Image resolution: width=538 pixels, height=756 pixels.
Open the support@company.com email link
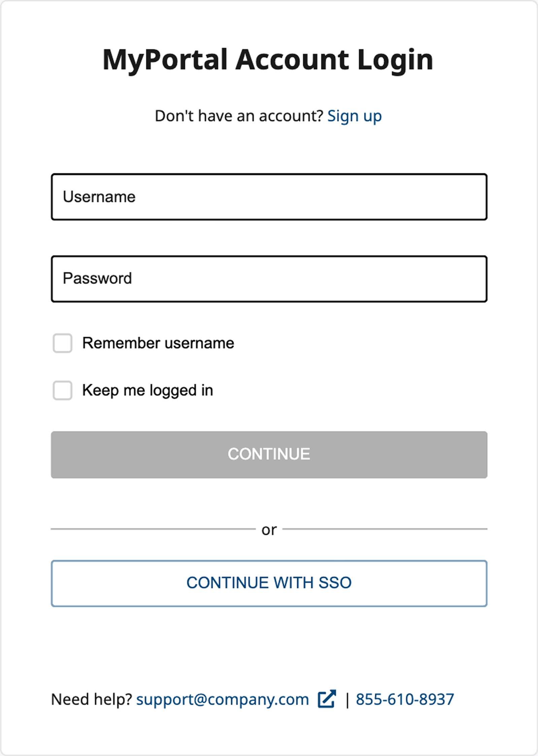tap(223, 700)
